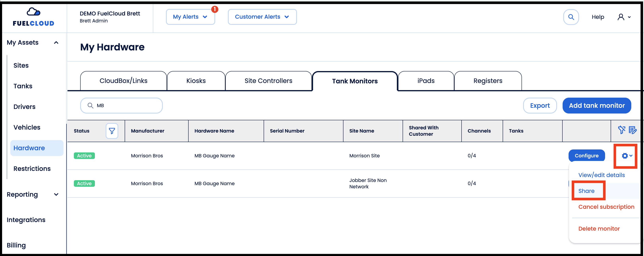Go to Sites in sidebar
Image resolution: width=644 pixels, height=256 pixels.
coord(21,65)
